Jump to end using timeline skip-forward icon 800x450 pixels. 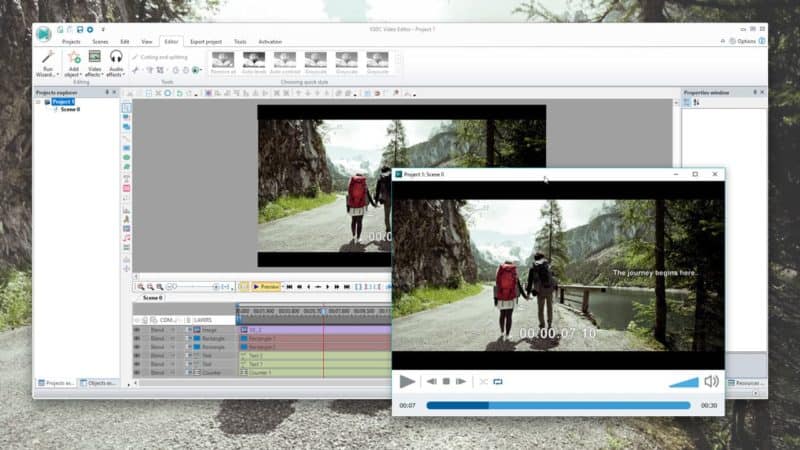pos(347,287)
